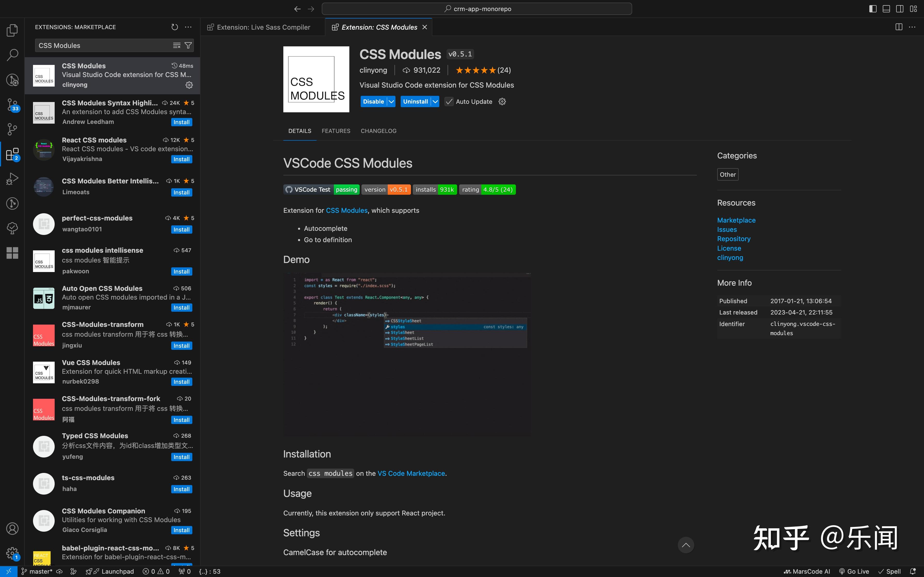
Task: Open the Repository link under Resources
Action: click(x=733, y=239)
